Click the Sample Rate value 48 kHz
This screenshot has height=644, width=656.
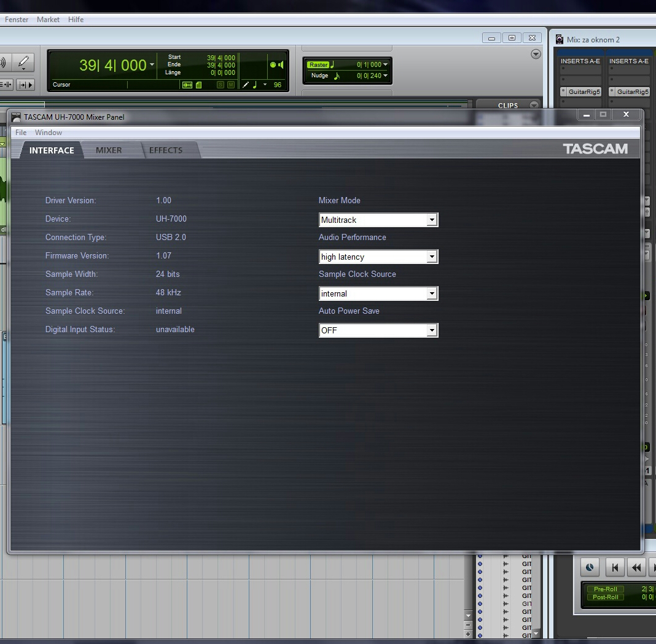[x=168, y=292]
